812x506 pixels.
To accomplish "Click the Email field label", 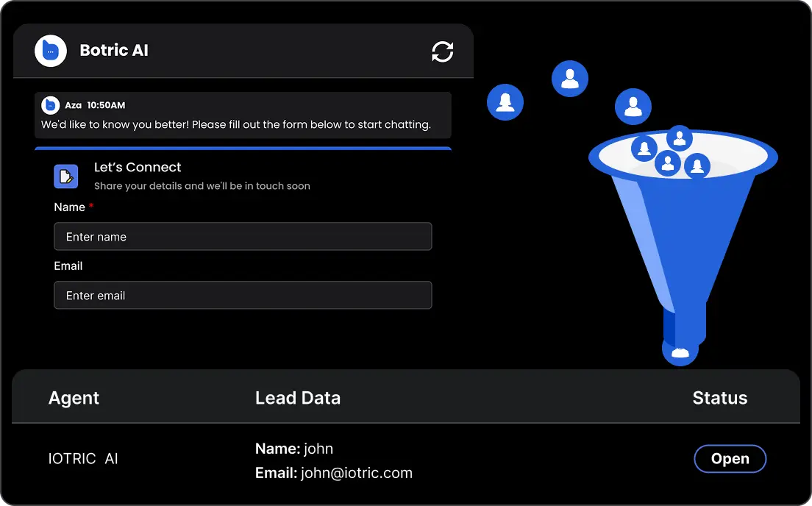I will [68, 266].
